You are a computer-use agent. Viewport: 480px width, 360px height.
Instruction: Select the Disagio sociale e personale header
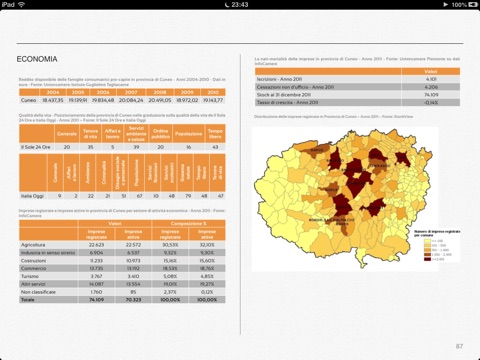tap(120, 172)
